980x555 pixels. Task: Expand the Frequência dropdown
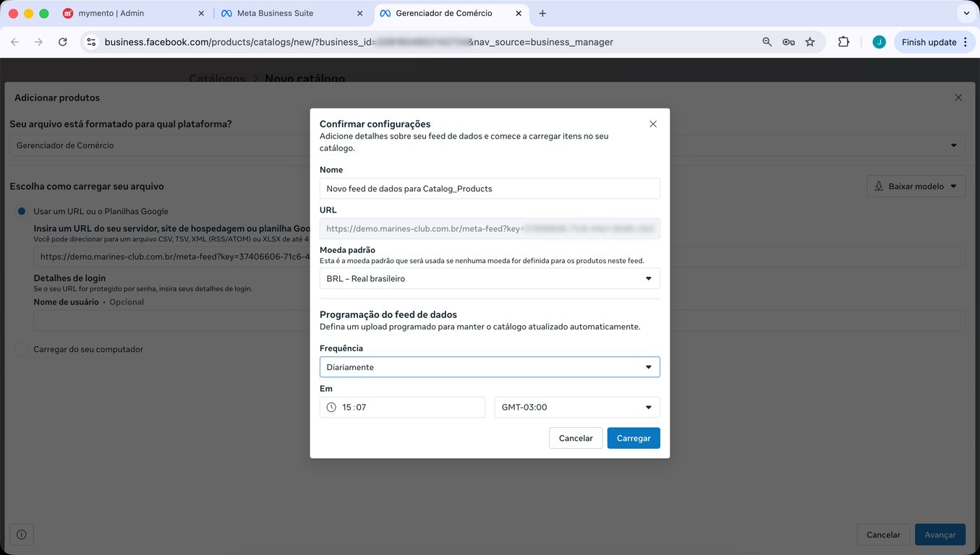coord(490,367)
